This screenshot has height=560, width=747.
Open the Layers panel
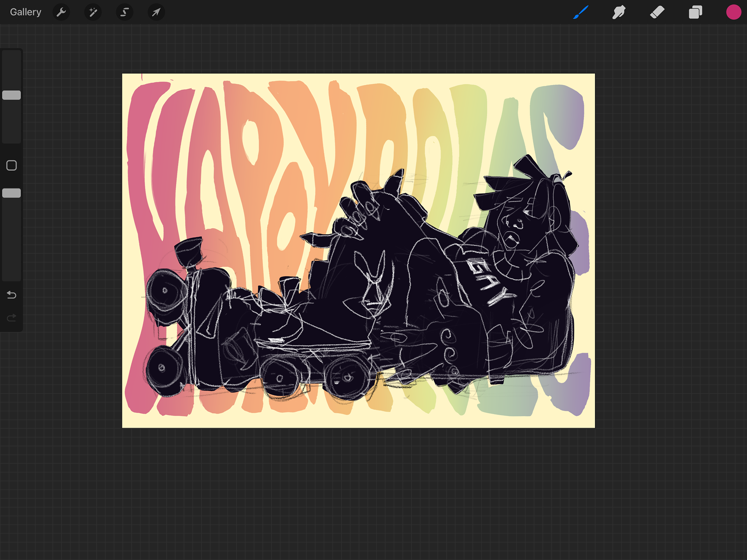(x=695, y=12)
